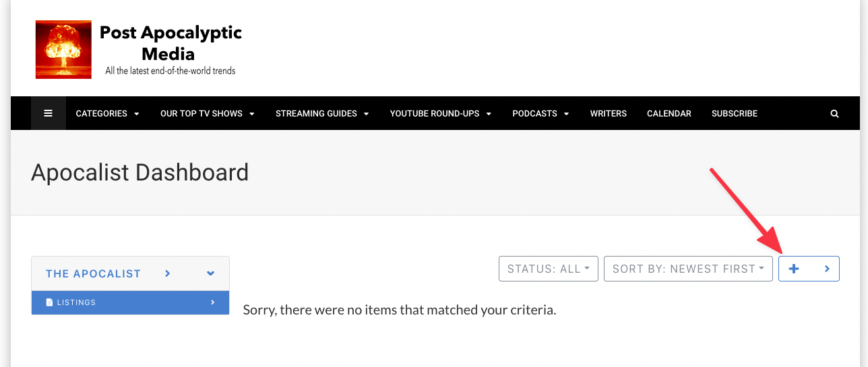Expand Our Top TV Shows menu
The image size is (868, 367).
[x=207, y=113]
